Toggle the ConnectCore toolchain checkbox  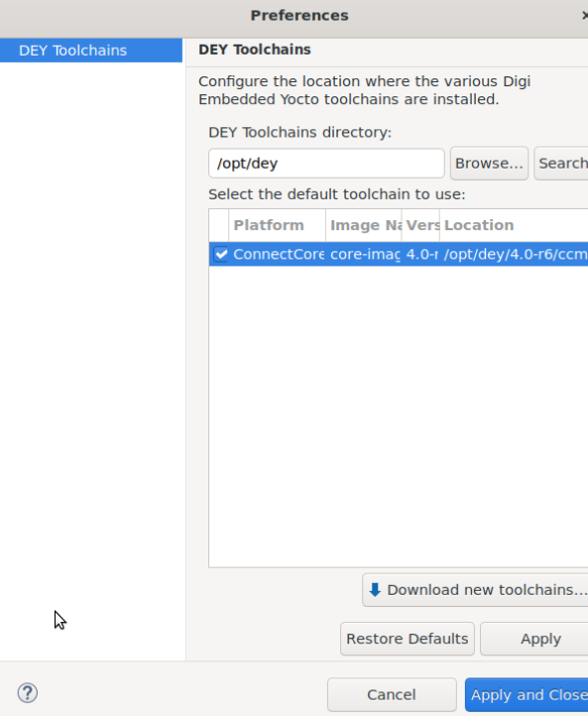tap(221, 254)
